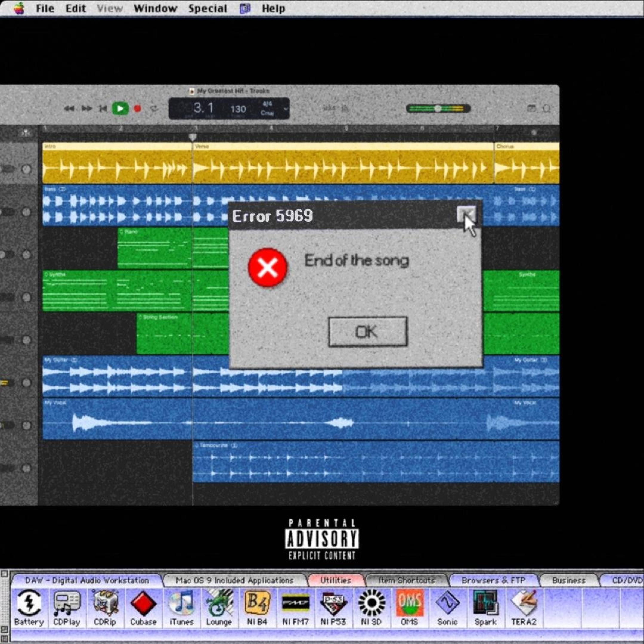Toggle the metronome button in toolbar
This screenshot has width=644, height=644.
[x=345, y=108]
